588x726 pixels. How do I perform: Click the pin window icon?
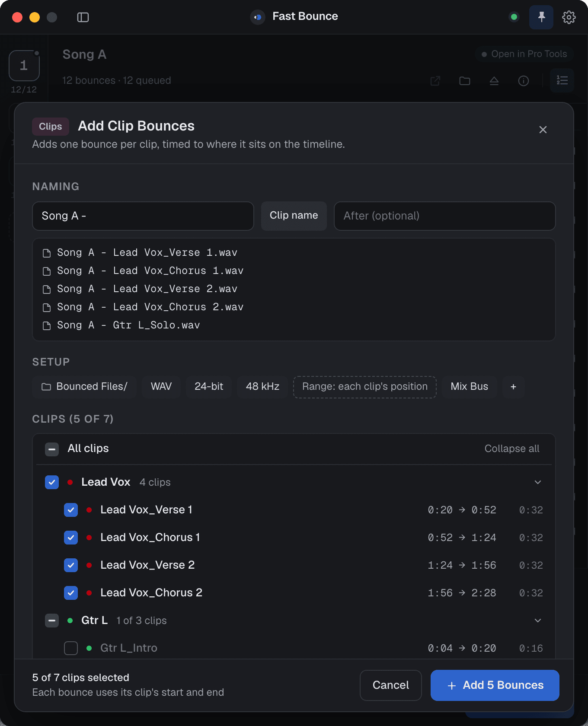point(541,17)
